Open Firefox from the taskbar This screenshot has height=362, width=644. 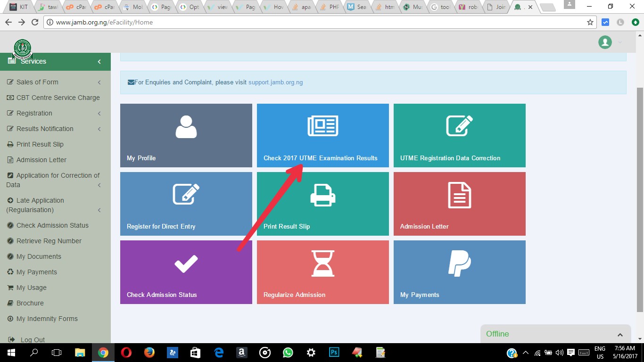point(149,353)
